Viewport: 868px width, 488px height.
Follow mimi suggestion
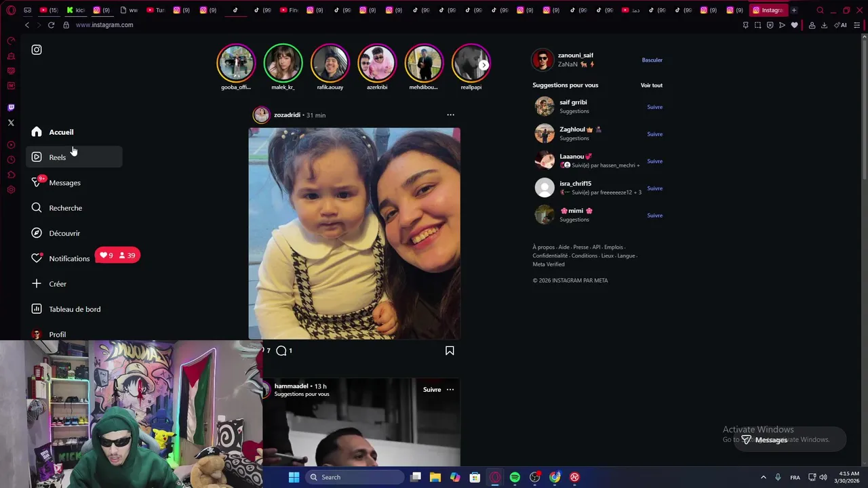pyautogui.click(x=655, y=216)
